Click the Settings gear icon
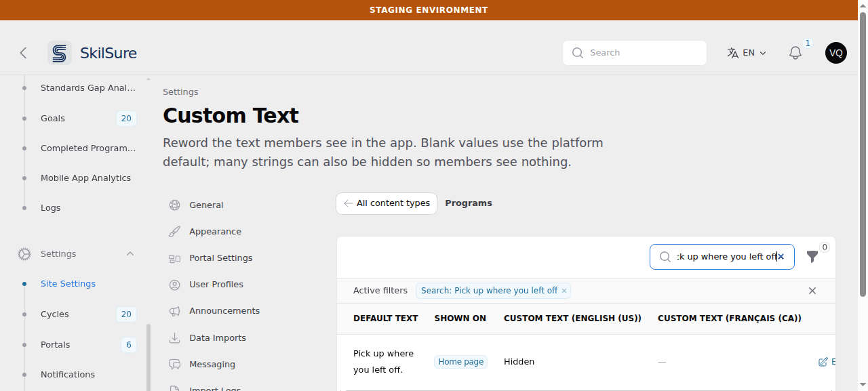 (24, 254)
